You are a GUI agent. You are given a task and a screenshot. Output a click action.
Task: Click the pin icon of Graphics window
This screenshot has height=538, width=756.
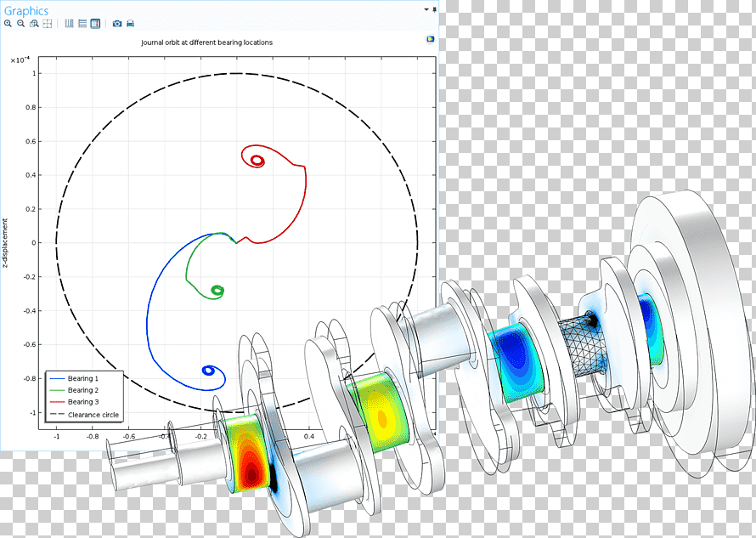pos(434,9)
